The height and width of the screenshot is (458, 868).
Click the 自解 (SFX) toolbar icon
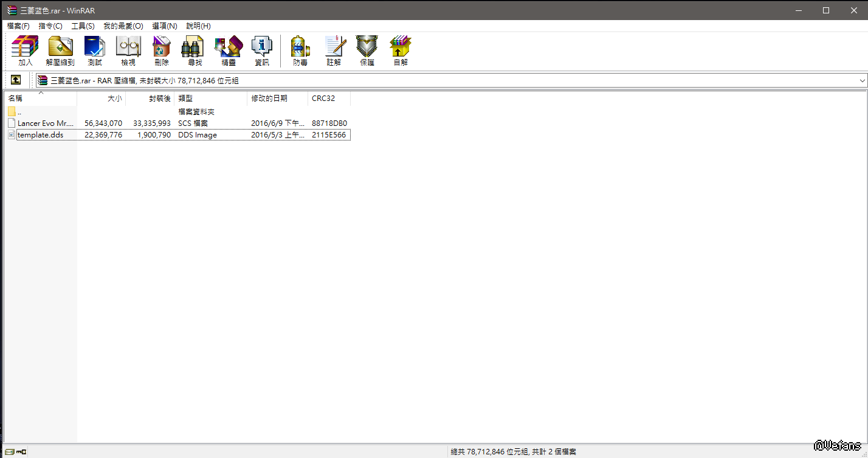(400, 50)
